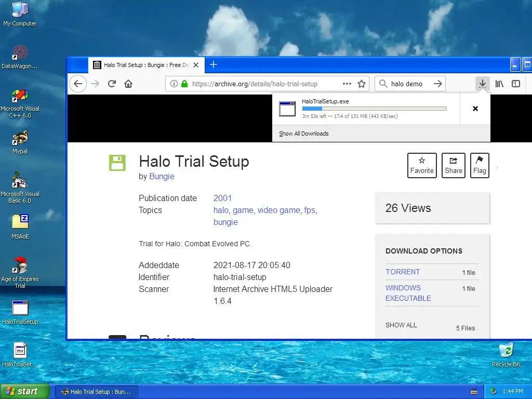532x399 pixels.
Task: Toggle the downloads panel arrow button
Action: tap(482, 84)
